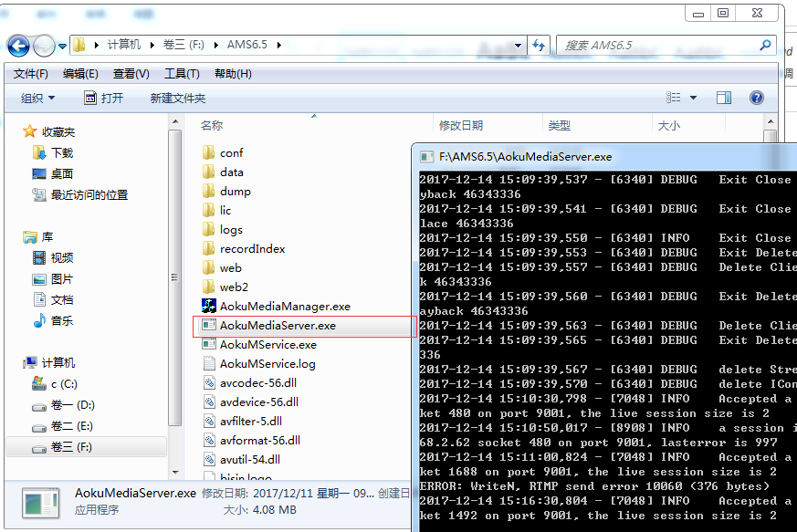Select AokuMService.log file icon
797x532 pixels.
(x=209, y=363)
